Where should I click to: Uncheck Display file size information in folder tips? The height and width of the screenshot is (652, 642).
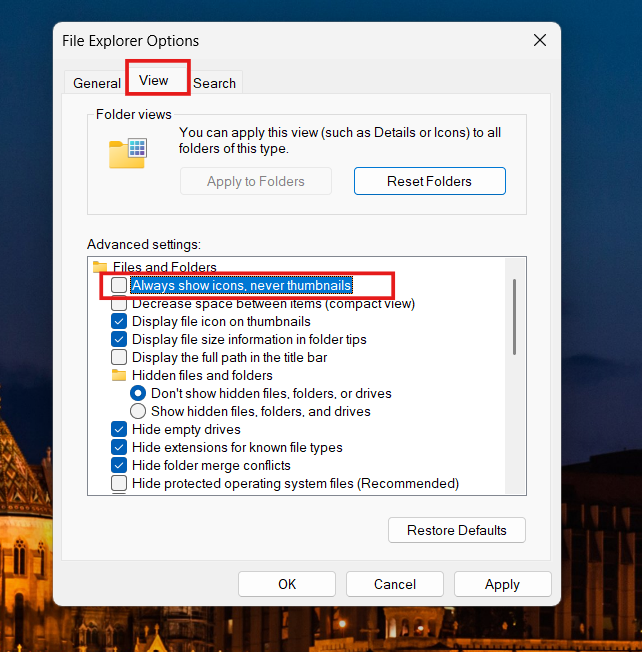pos(119,339)
